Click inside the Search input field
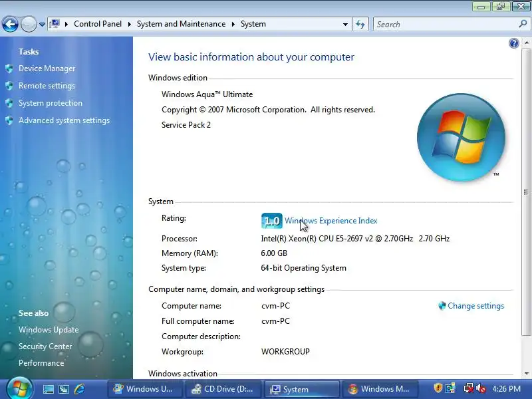This screenshot has height=399, width=532. 446,25
